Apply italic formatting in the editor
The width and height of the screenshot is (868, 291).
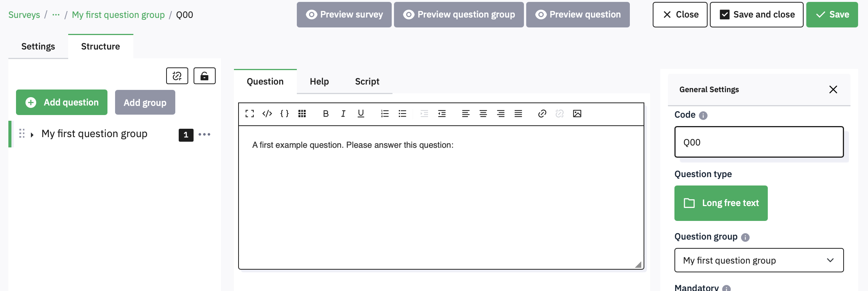pos(343,114)
